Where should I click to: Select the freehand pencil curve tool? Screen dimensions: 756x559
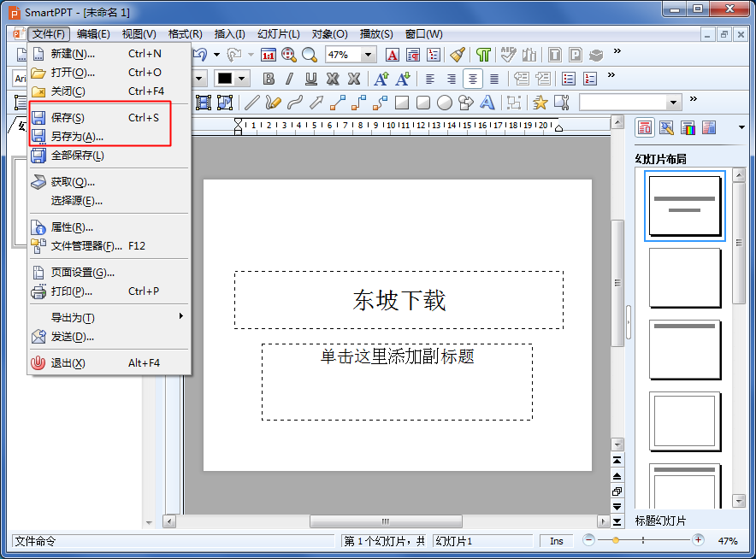[273, 103]
